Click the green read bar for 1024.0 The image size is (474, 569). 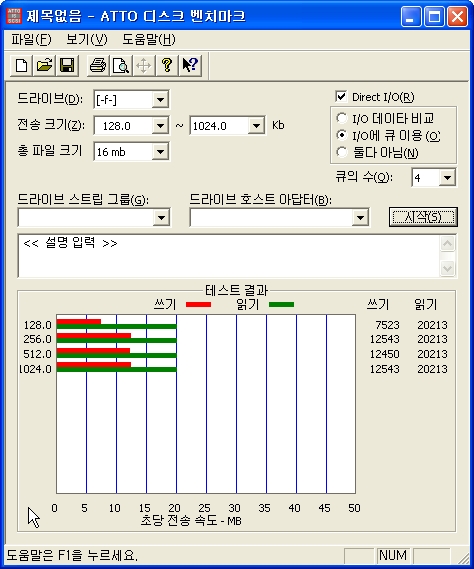[117, 369]
